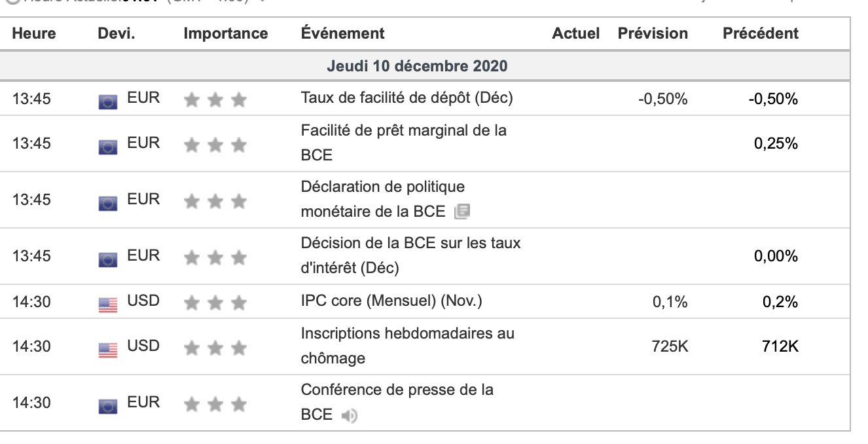Click the Heure column header
The height and width of the screenshot is (444, 868).
pos(34,33)
